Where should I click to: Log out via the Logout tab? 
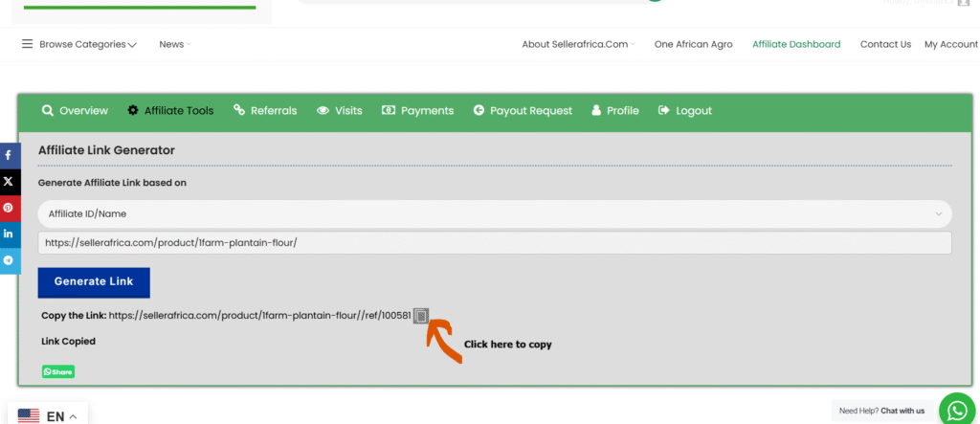(685, 111)
